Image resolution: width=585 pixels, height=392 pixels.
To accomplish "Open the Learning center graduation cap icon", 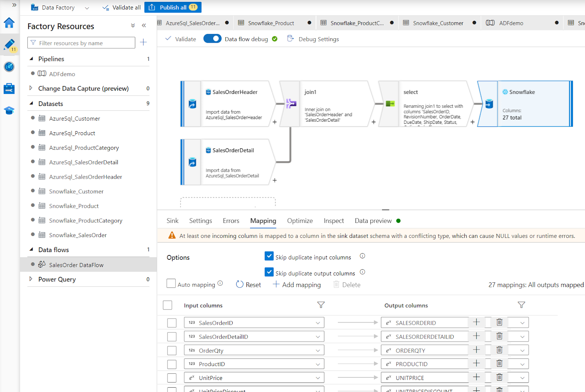I will pos(10,110).
